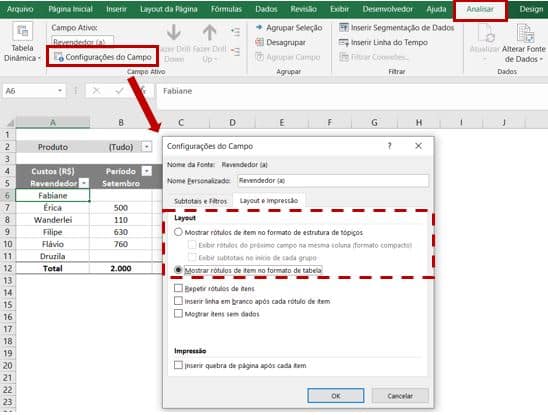Click the select-all corner of the sheet
Screen dimensions: 548x415
(x=9, y=122)
